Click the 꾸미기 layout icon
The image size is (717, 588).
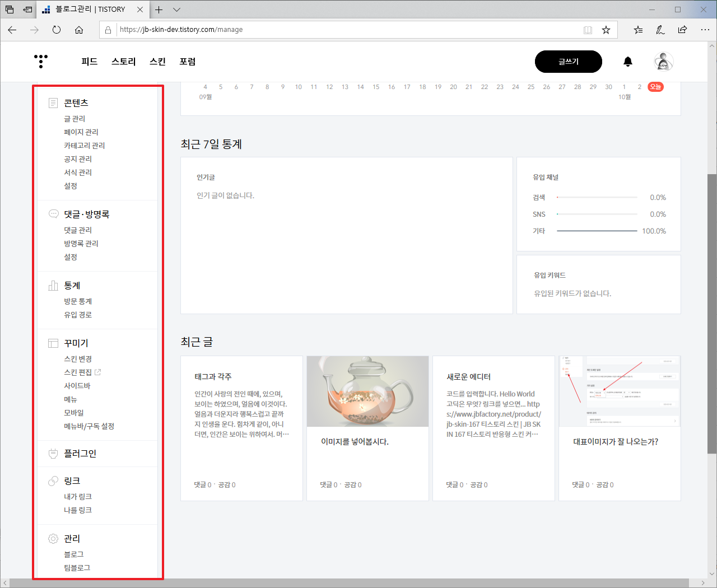click(x=53, y=343)
